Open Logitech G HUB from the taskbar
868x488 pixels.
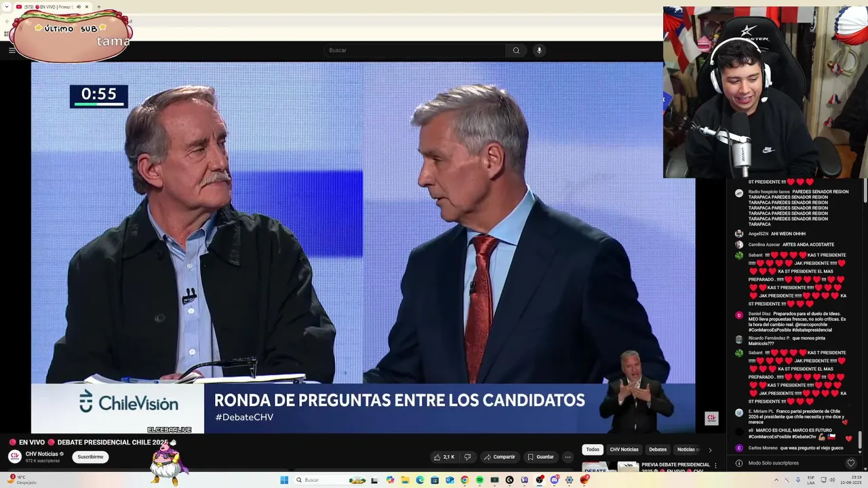point(509,480)
